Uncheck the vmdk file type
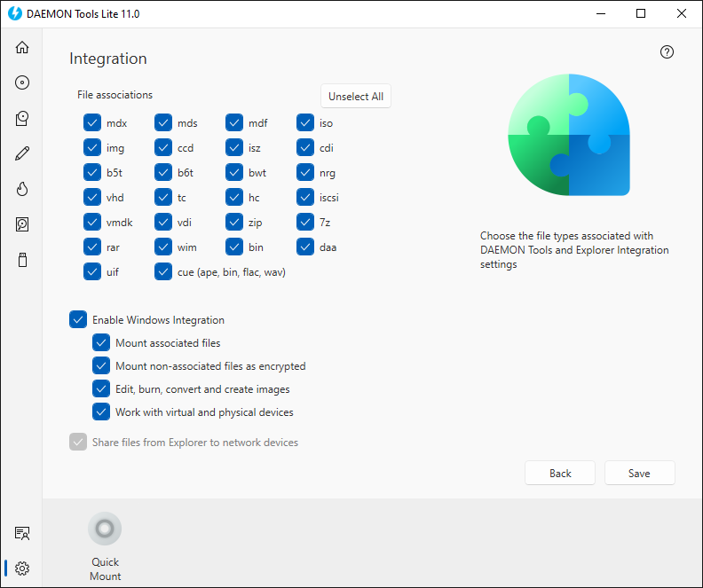The image size is (703, 588). click(92, 222)
